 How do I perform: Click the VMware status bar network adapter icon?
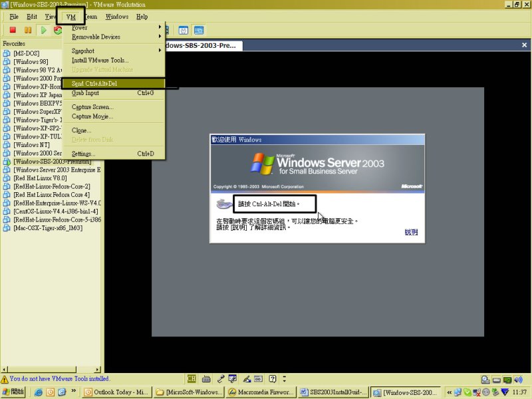pos(507,380)
